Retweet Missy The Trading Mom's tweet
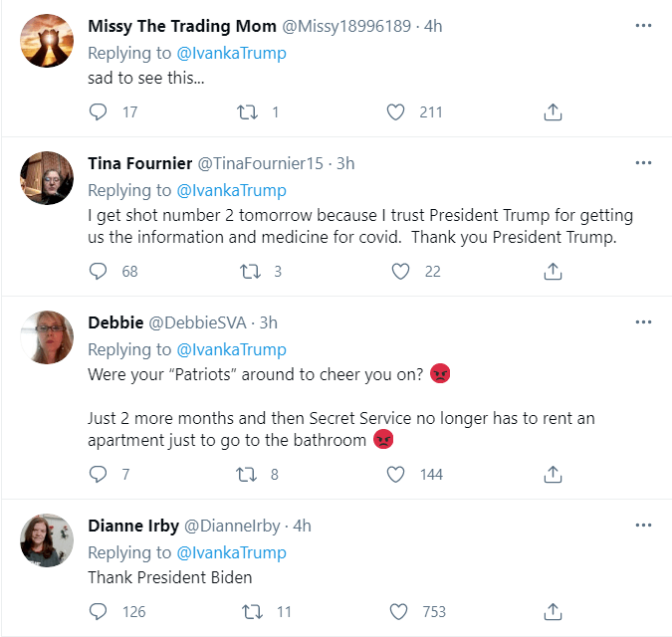672x637 pixels. click(x=247, y=112)
